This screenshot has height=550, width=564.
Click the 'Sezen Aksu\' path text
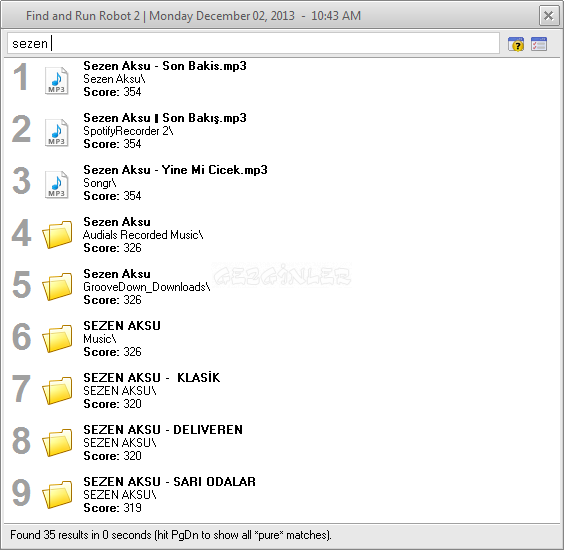[x=114, y=79]
